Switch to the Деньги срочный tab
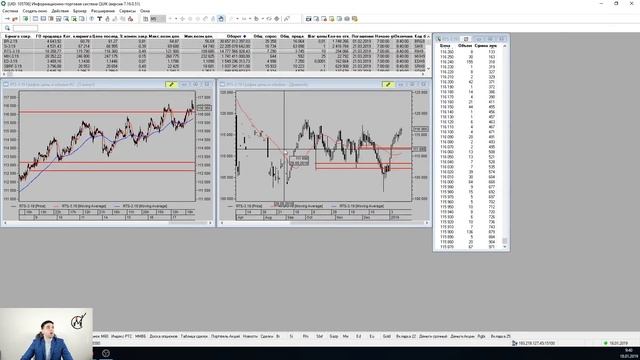This screenshot has width=640, height=360. pyautogui.click(x=433, y=336)
